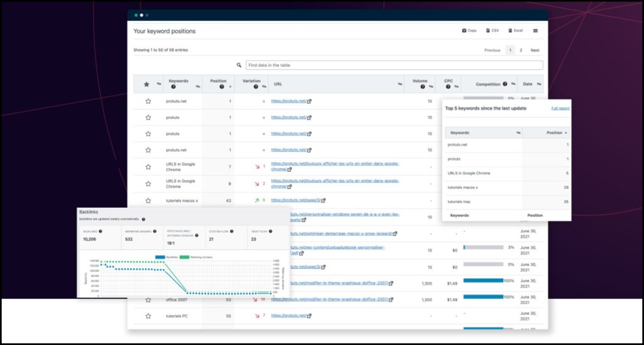Click 'Showing 1 to 50 of 56 entries' text
The image size is (644, 345).
(160, 50)
